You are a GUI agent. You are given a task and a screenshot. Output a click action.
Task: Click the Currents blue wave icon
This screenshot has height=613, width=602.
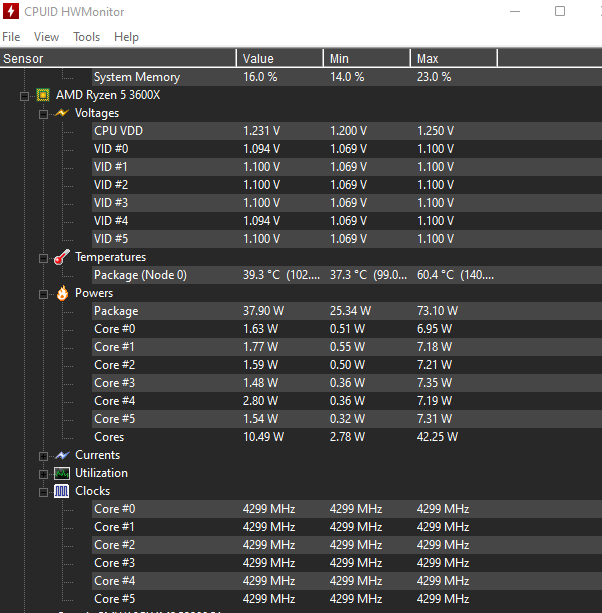click(62, 455)
